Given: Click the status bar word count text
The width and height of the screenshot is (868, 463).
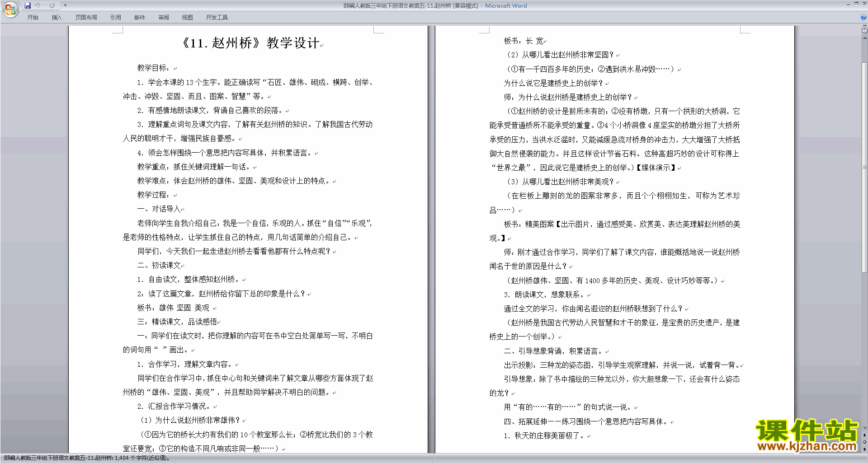Looking at the screenshot, I should 86,458.
